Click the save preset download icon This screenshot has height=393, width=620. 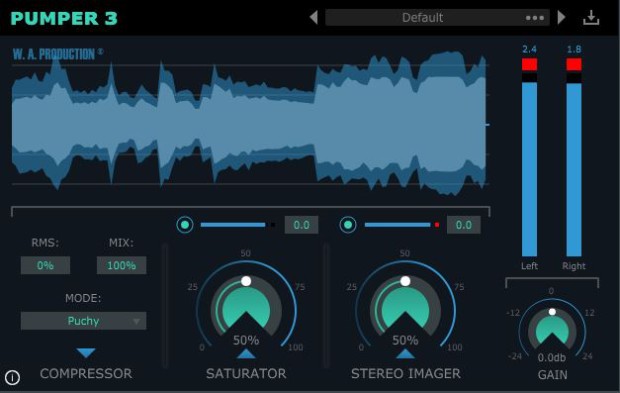(x=591, y=18)
